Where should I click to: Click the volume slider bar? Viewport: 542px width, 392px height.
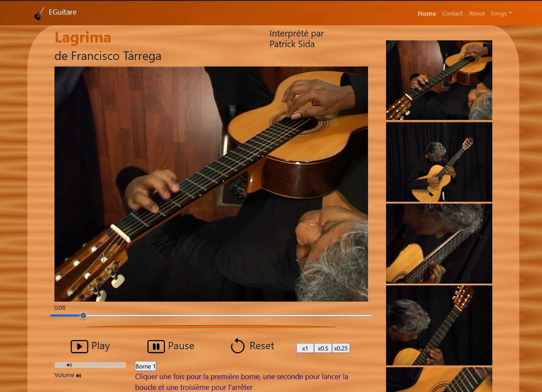90,365
